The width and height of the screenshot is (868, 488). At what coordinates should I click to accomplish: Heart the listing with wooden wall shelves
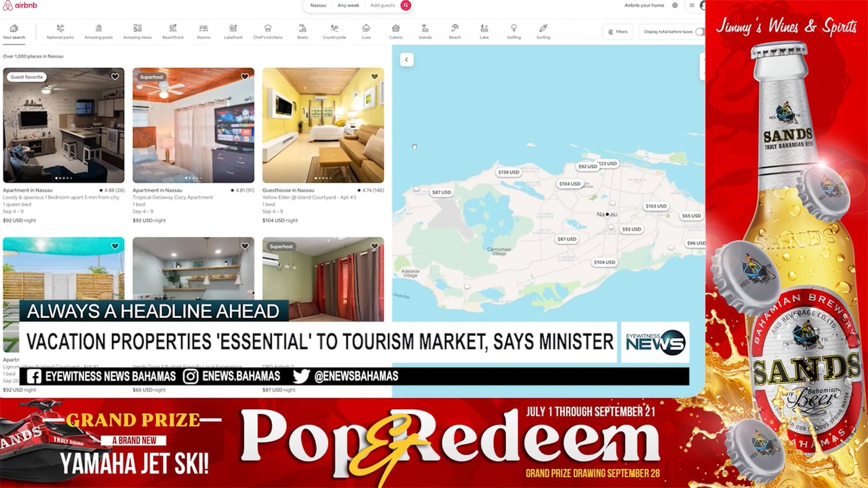245,246
